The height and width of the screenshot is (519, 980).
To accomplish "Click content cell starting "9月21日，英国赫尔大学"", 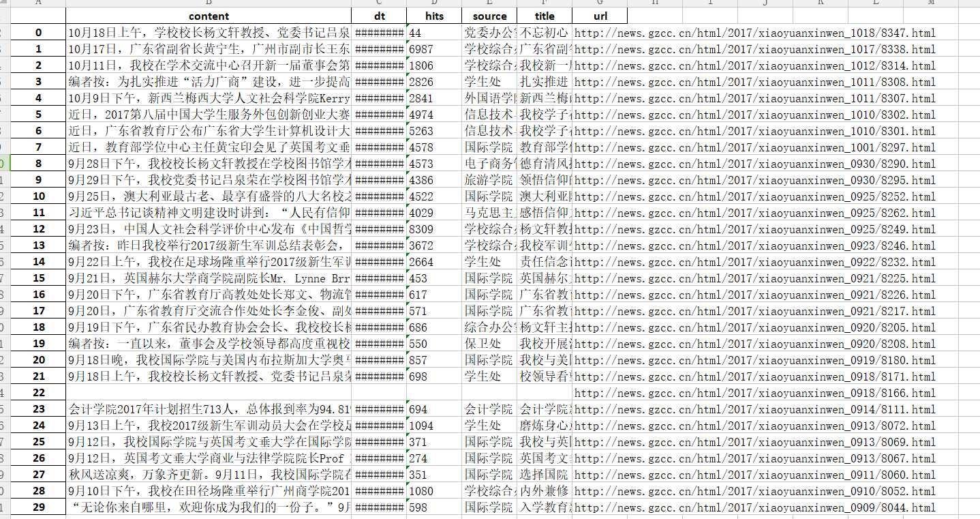I will pos(209,278).
